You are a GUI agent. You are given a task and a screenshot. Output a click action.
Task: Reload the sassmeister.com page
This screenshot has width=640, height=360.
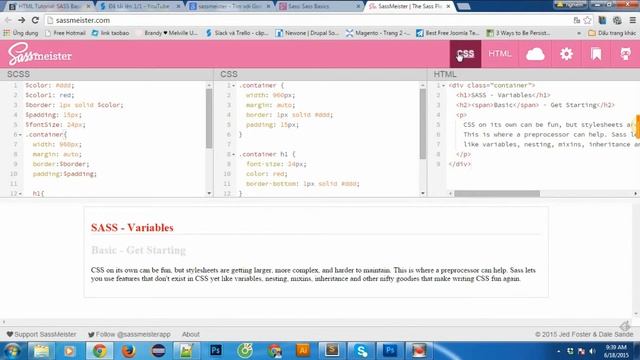(x=35, y=20)
